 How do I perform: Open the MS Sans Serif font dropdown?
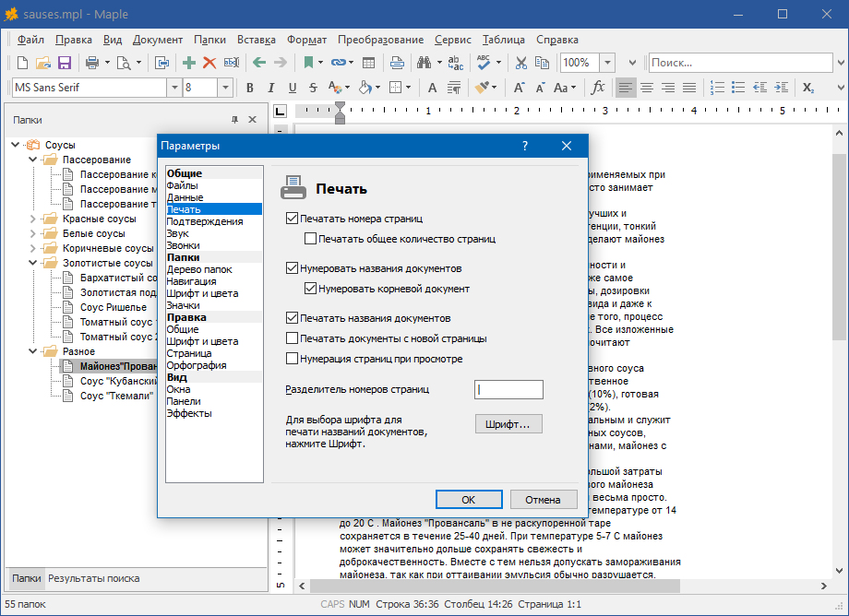coord(173,88)
